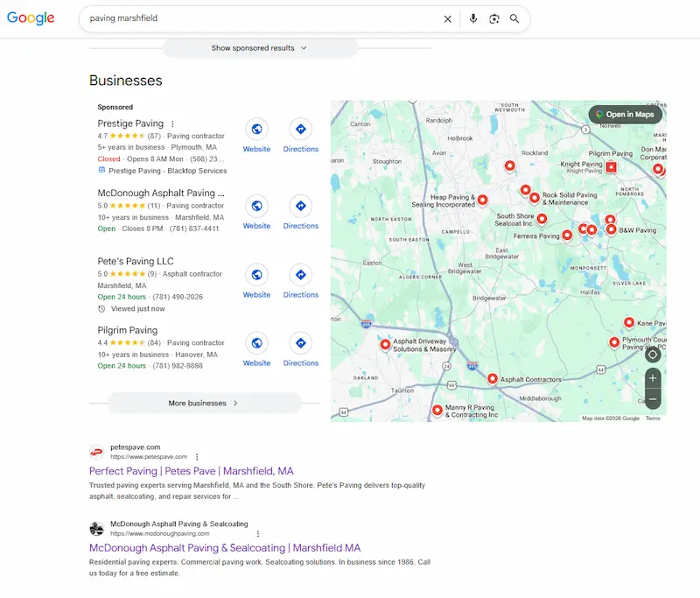Select the Asphalt Contractors map pin
This screenshot has height=598, width=700.
tap(492, 379)
